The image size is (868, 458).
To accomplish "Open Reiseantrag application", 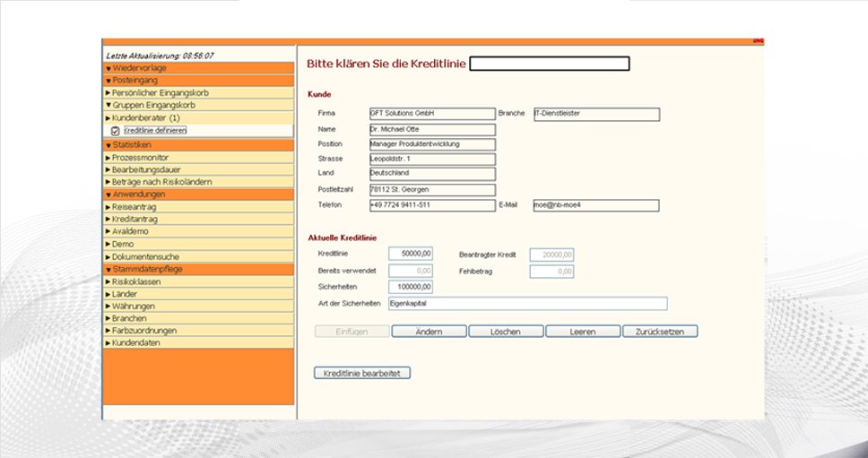I will pyautogui.click(x=198, y=207).
